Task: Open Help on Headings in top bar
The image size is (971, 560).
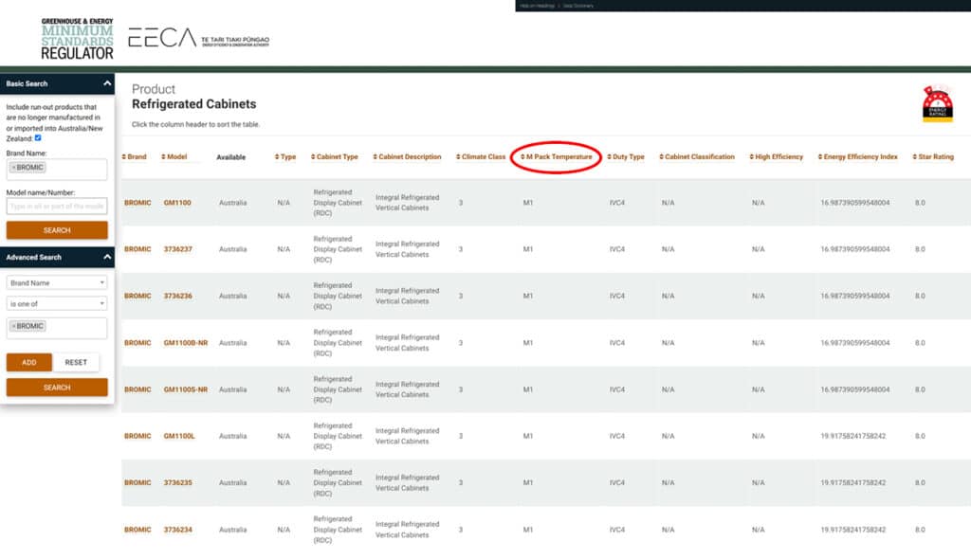Action: coord(537,6)
